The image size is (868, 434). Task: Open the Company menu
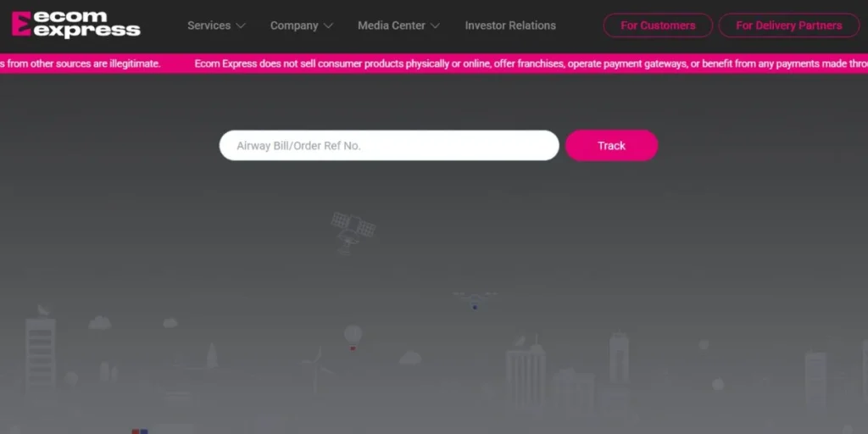pyautogui.click(x=294, y=25)
